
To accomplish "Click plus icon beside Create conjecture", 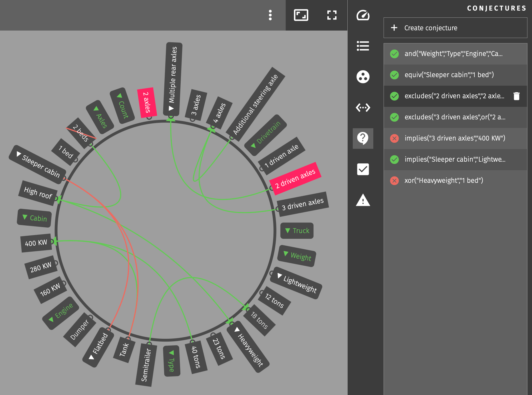I will (394, 28).
